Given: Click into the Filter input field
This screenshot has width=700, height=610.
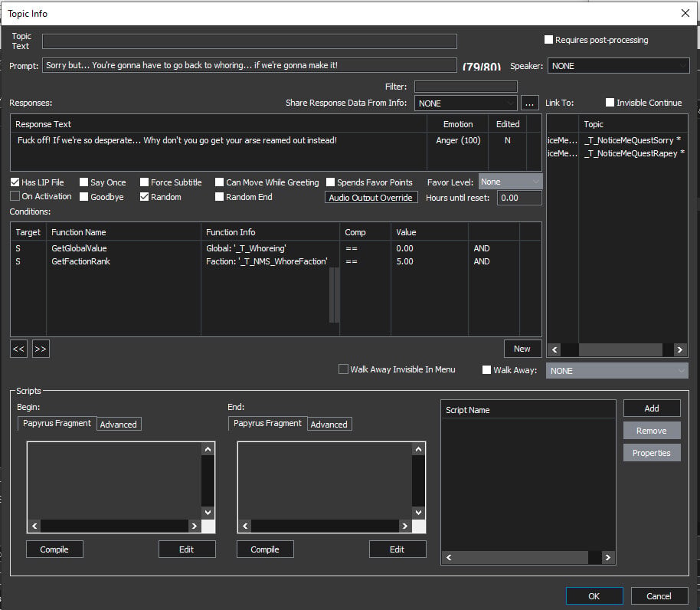Looking at the screenshot, I should coord(466,86).
